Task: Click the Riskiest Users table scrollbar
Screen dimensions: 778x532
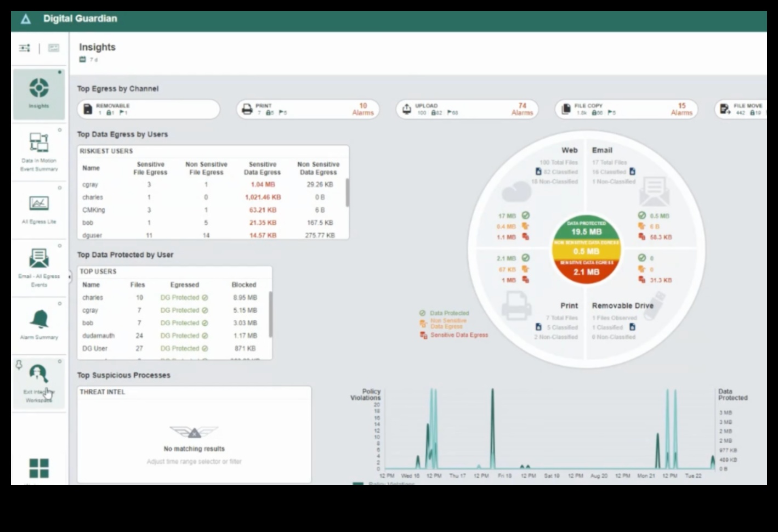Action: (347, 192)
